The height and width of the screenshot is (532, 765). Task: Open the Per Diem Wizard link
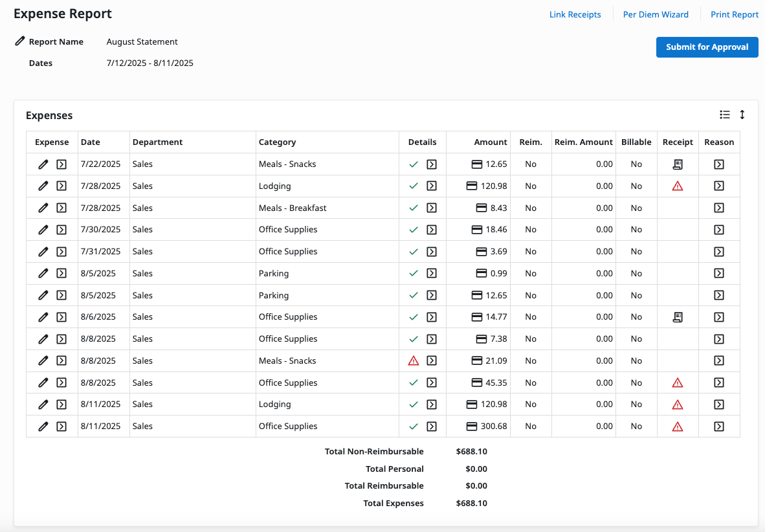click(x=656, y=15)
